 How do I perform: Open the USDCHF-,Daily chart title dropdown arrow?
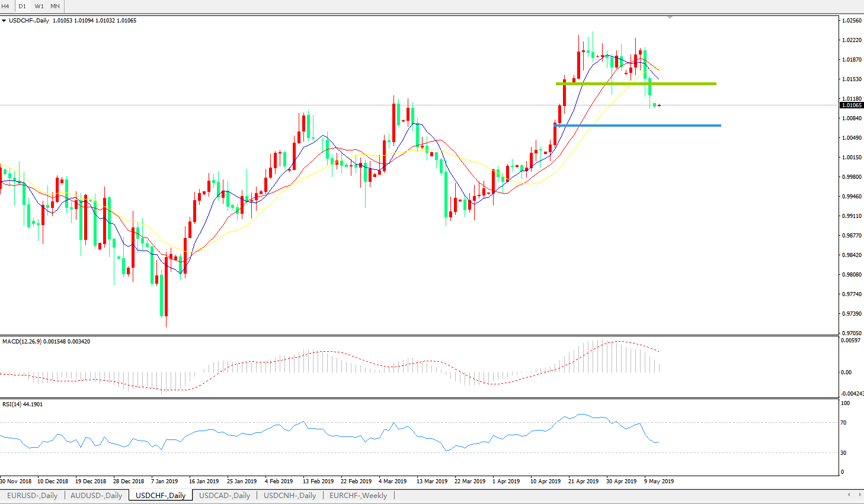tap(4, 21)
